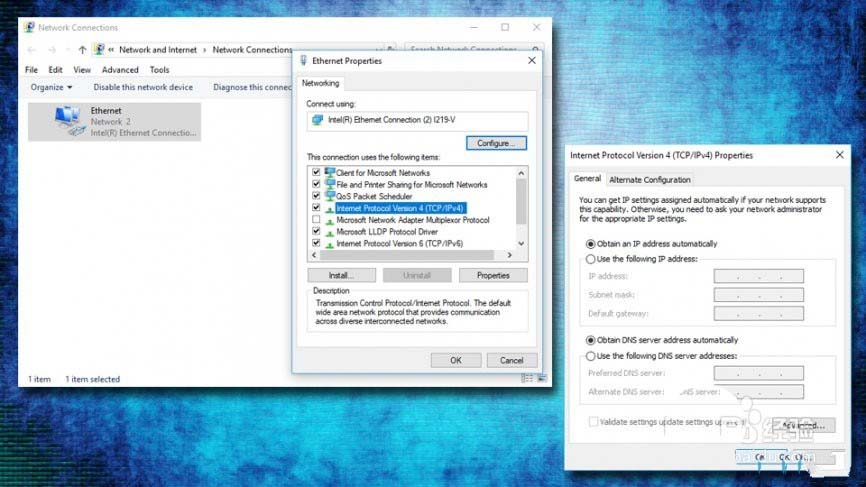This screenshot has width=866, height=487.
Task: Click scroll up arrow in items list
Action: [x=521, y=173]
